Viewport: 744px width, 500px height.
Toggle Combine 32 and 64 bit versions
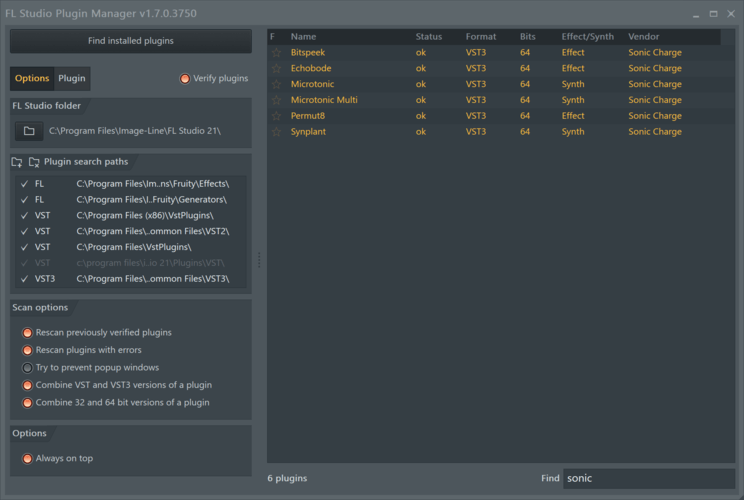coord(28,403)
